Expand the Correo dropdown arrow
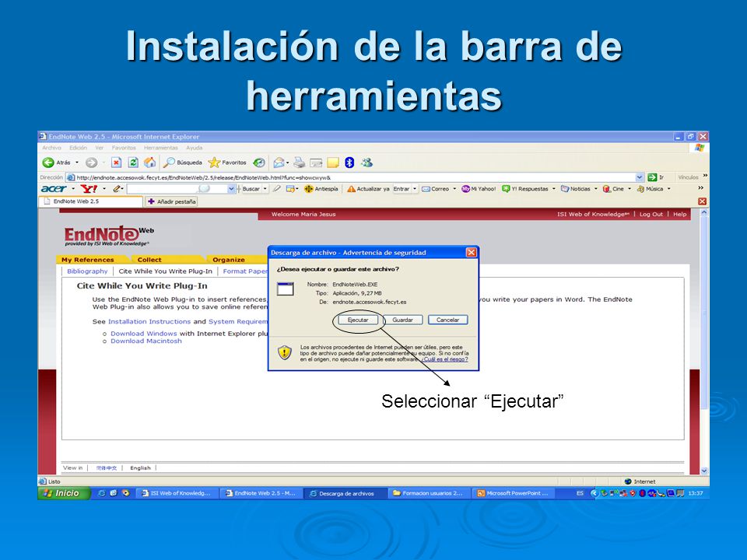The image size is (747, 560). click(454, 189)
